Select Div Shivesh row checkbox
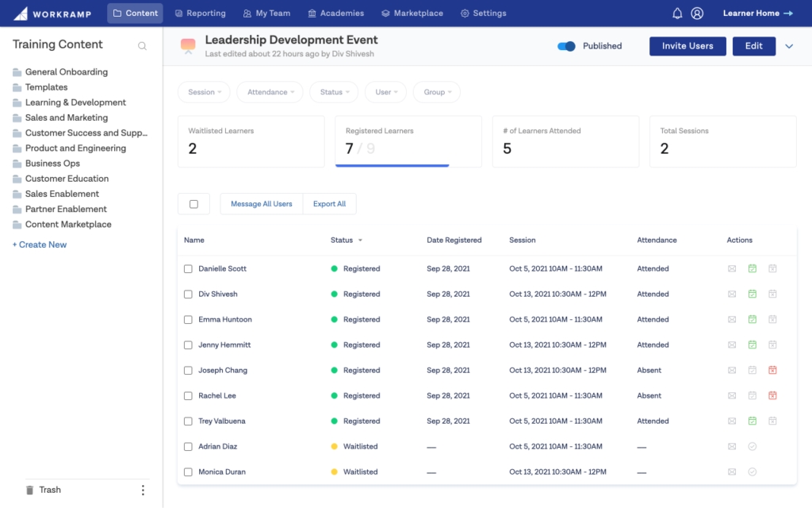Image resolution: width=812 pixels, height=508 pixels. coord(188,294)
